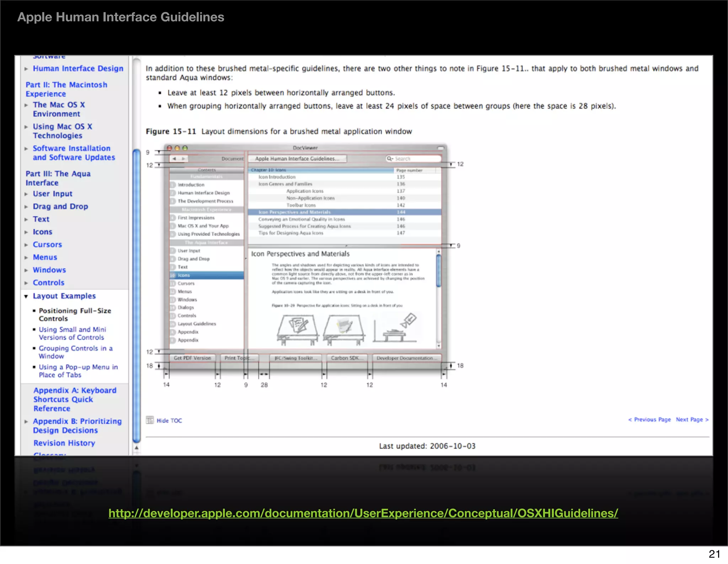This screenshot has width=728, height=564.
Task: Open the developer.apple.com guidelines URL
Action: 363,513
